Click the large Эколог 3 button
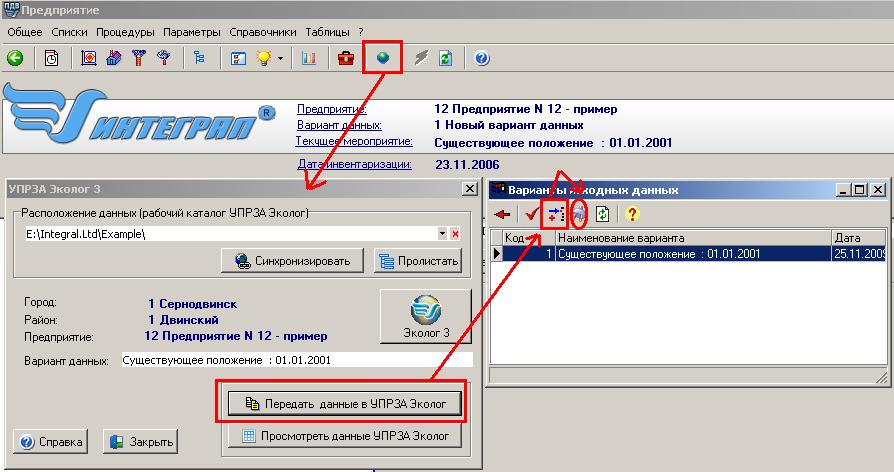Image resolution: width=894 pixels, height=472 pixels. (x=425, y=316)
